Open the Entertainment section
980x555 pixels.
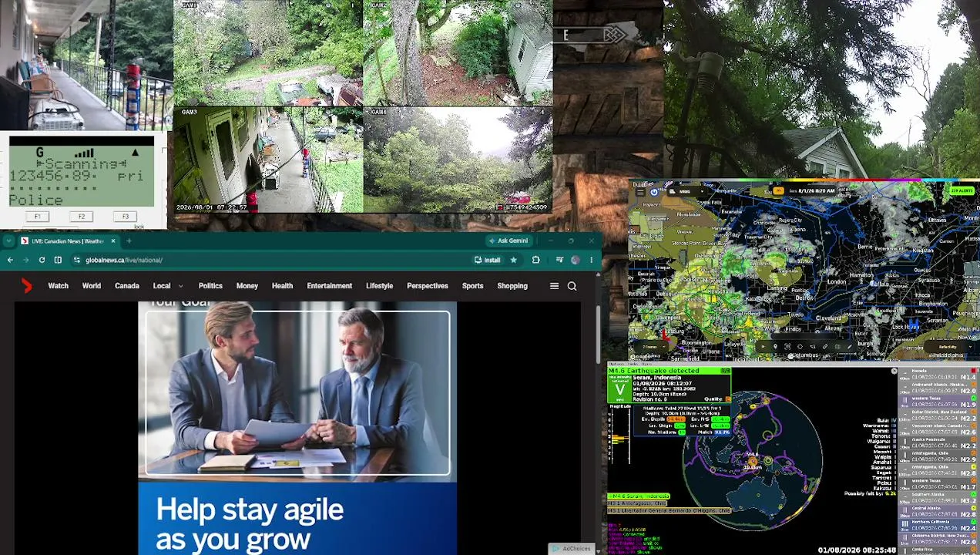click(330, 286)
